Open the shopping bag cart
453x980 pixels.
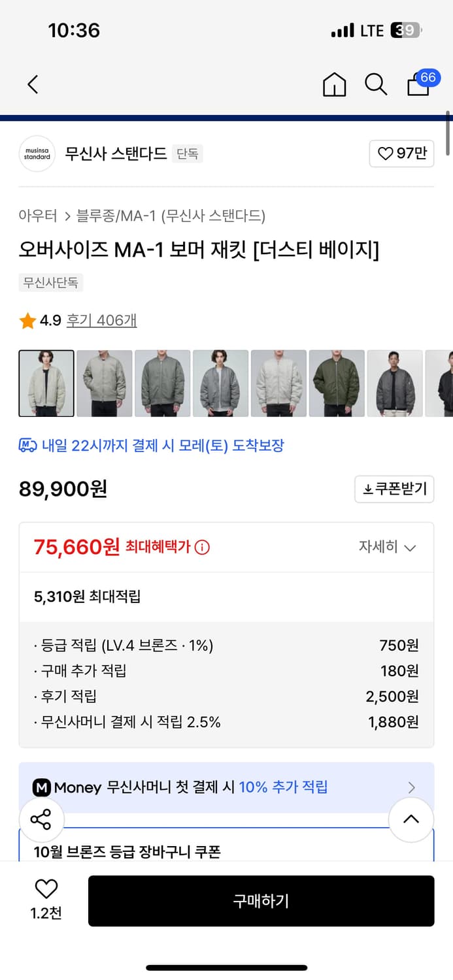coord(419,84)
